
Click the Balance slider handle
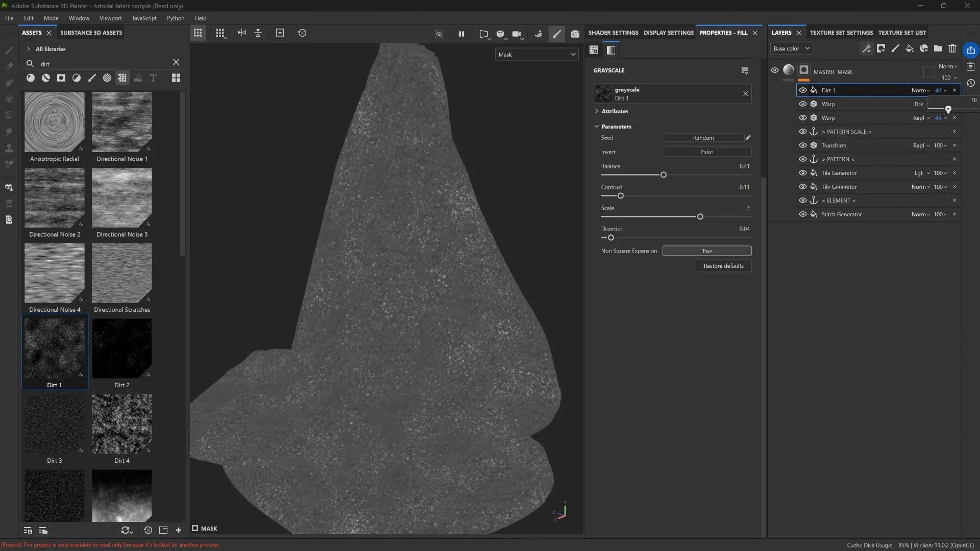coord(664,175)
